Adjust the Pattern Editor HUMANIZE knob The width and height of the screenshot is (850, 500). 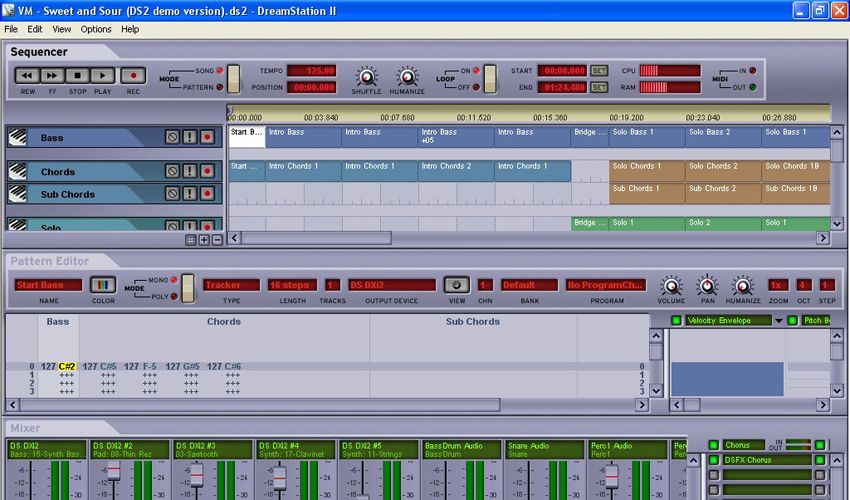pos(743,286)
